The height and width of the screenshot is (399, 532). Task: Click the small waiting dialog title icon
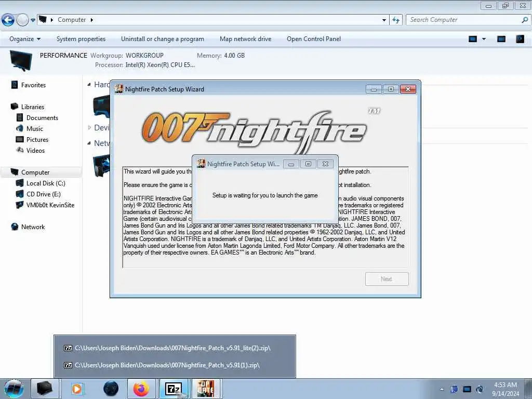[x=201, y=164]
